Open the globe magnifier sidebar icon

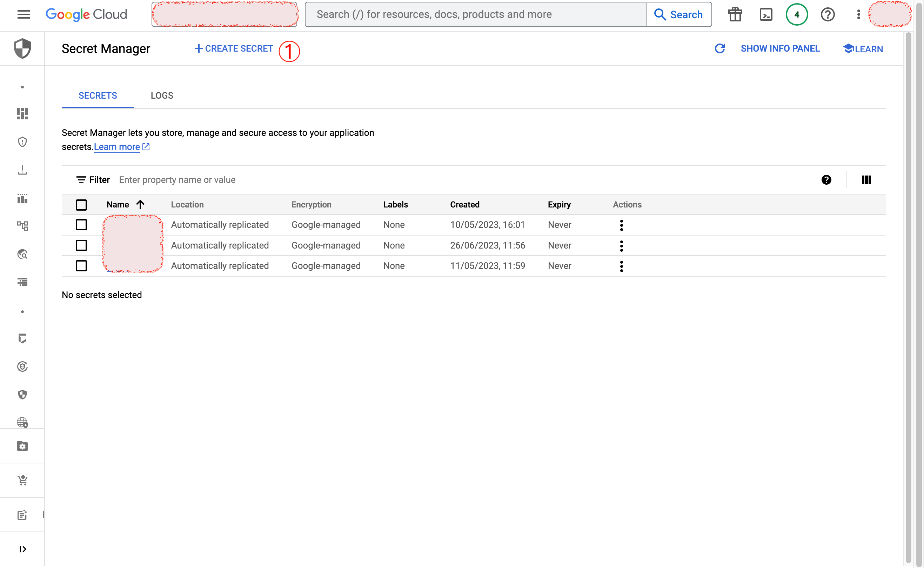point(22,254)
